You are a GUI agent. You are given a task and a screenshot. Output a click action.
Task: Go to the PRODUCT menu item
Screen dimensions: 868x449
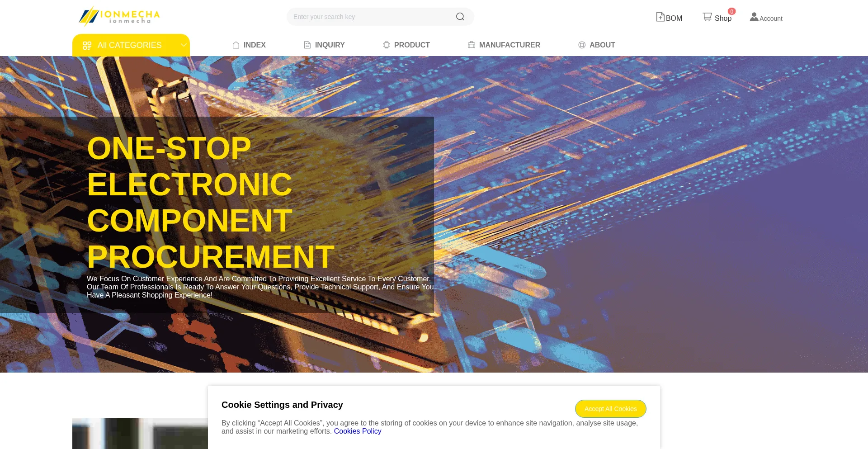tap(411, 45)
